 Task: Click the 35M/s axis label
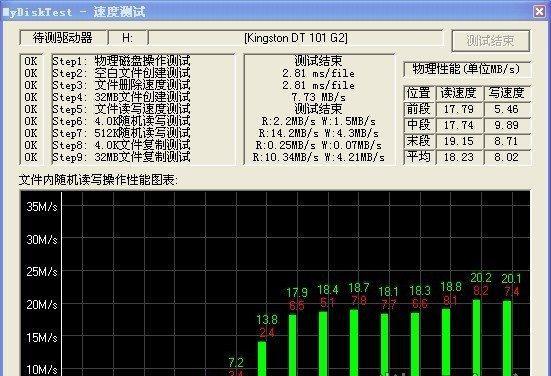(x=41, y=207)
